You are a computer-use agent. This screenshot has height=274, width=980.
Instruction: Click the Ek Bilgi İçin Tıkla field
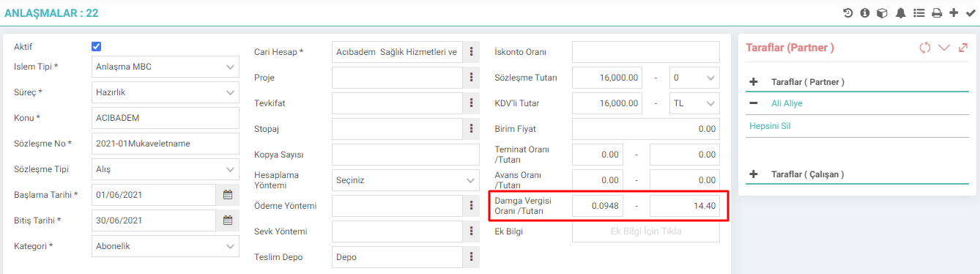click(646, 232)
